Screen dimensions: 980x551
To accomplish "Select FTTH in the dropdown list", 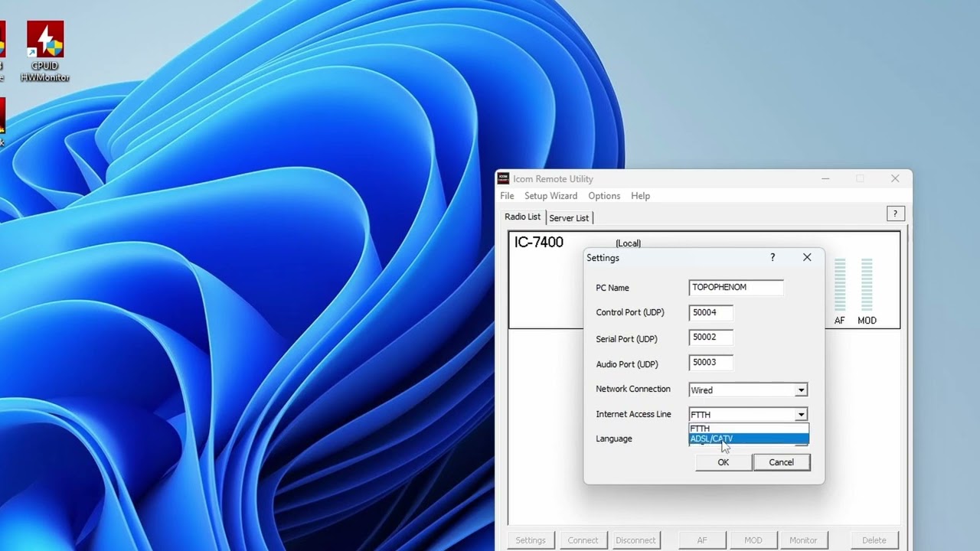I will (x=749, y=429).
